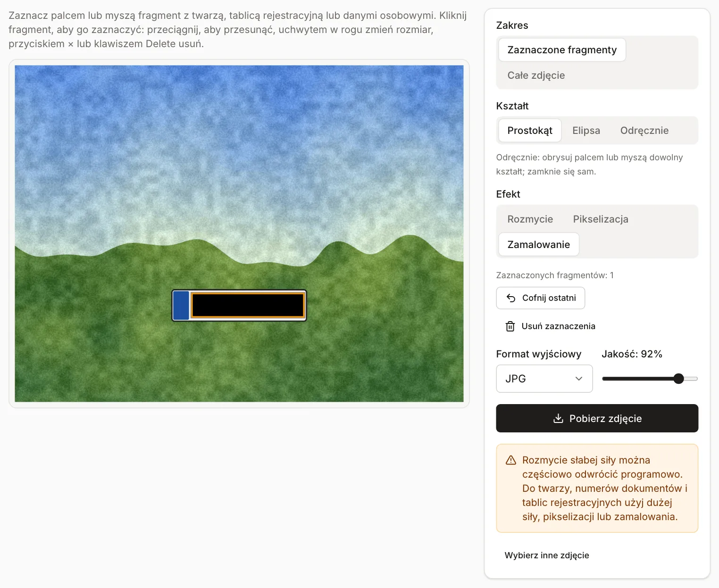
Task: Click the chevron arrow in the JPG selector
Action: point(579,379)
